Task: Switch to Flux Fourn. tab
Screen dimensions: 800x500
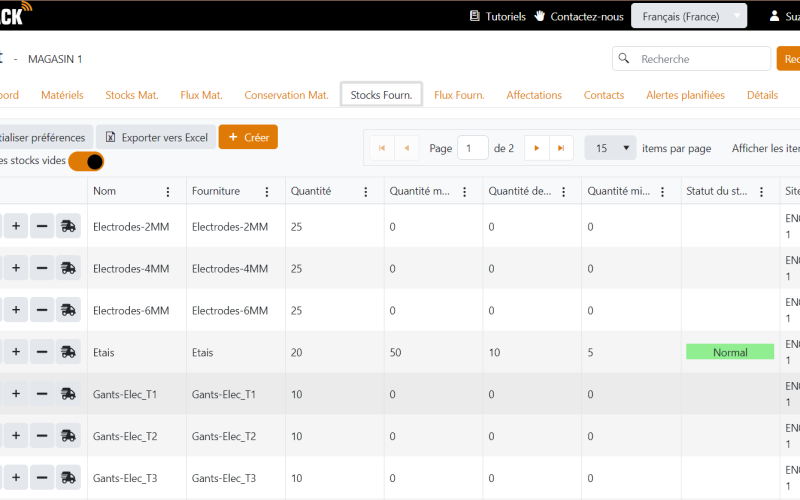Action: pos(459,95)
